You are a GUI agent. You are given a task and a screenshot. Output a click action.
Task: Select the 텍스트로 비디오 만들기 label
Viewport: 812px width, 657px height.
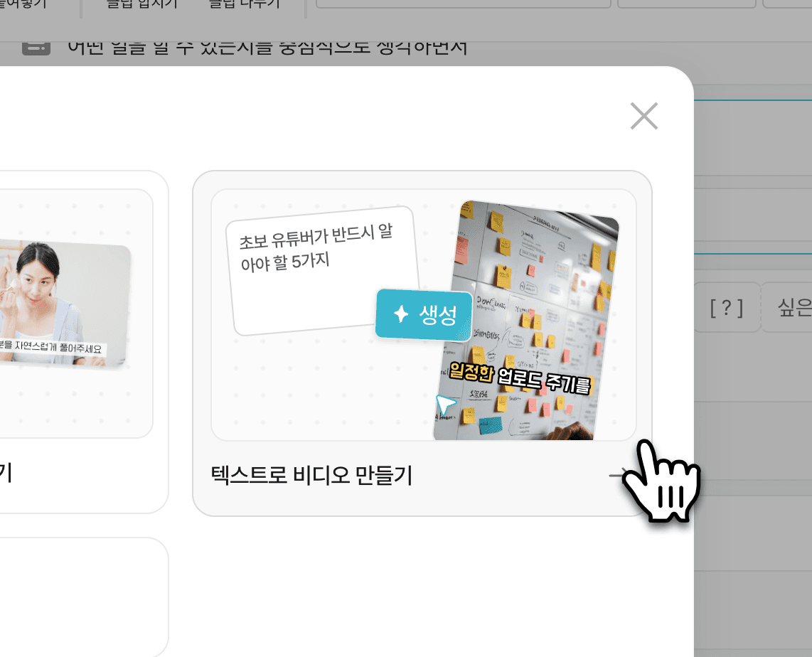tap(311, 475)
